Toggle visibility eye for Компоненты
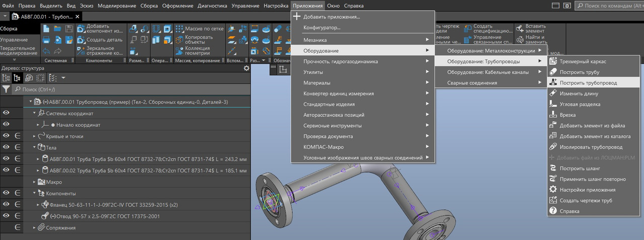 [x=6, y=193]
